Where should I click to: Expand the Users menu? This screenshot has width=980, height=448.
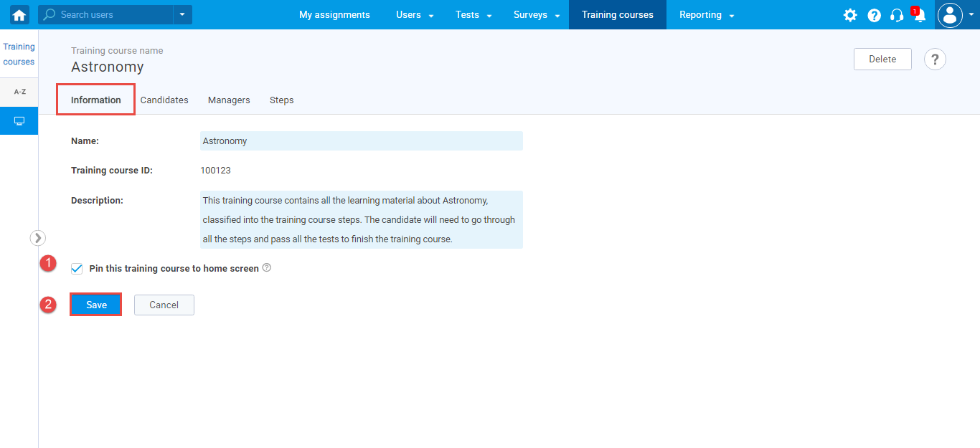[415, 15]
